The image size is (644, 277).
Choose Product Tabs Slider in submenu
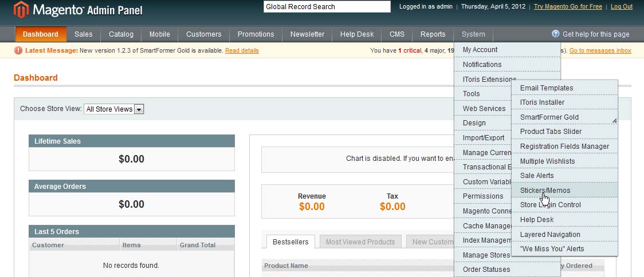coord(564,131)
